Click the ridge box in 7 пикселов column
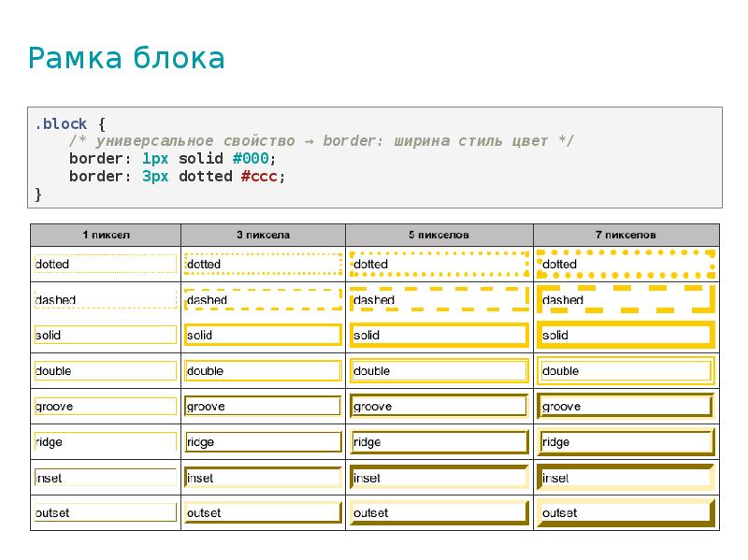 tap(626, 441)
